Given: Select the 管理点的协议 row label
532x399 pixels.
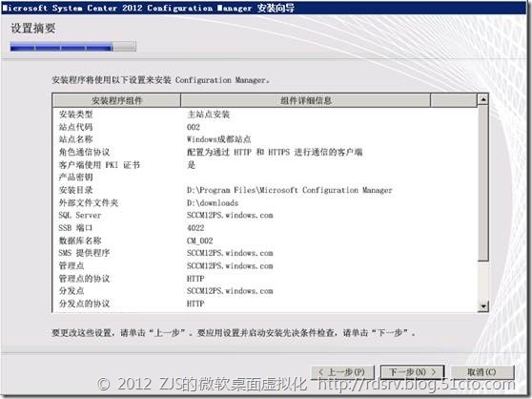Looking at the screenshot, I should coord(84,279).
